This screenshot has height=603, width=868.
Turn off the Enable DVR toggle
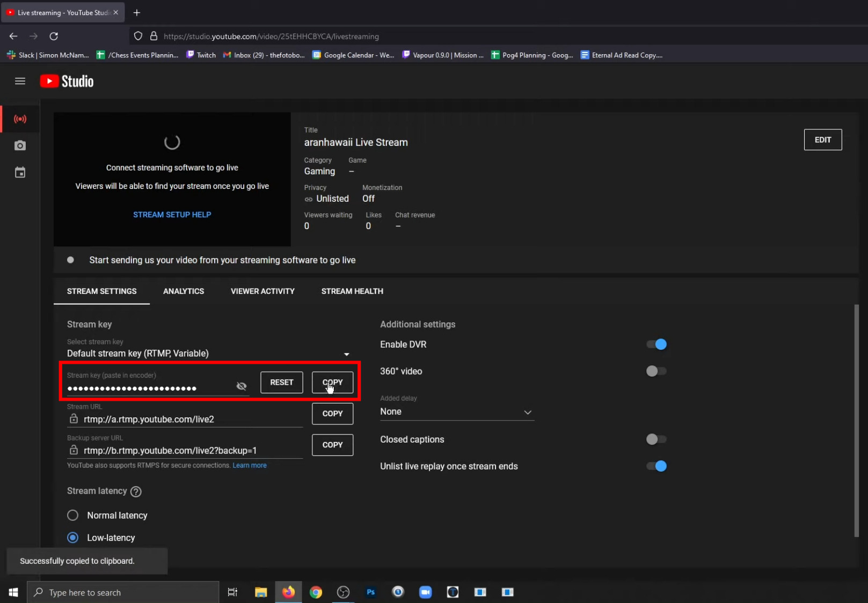[x=656, y=344]
